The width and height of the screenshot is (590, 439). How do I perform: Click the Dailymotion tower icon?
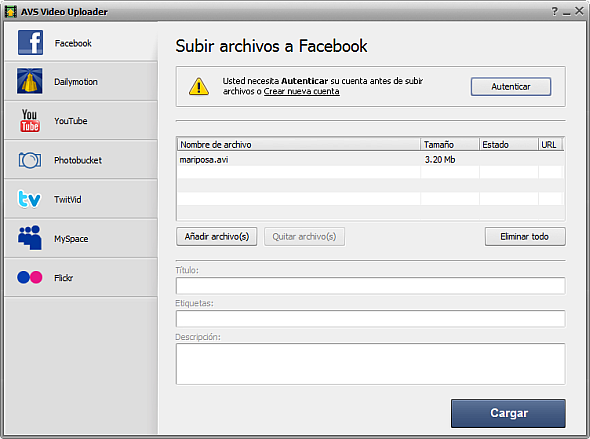[30, 81]
